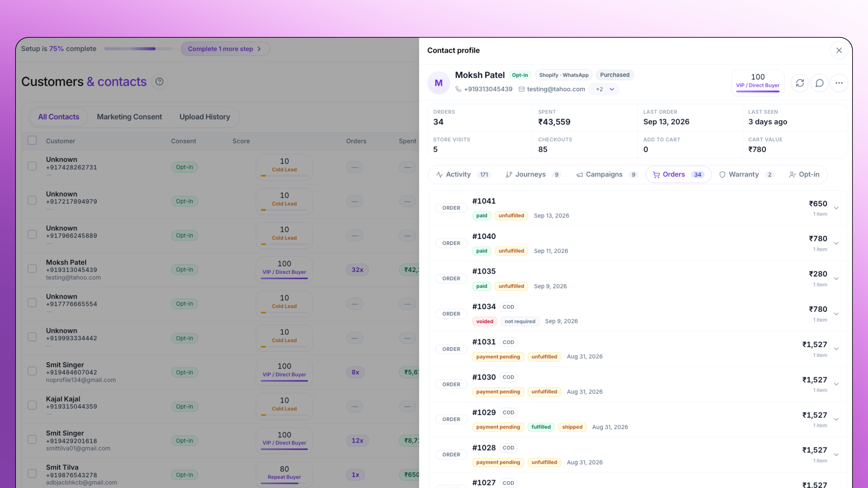868x488 pixels.
Task: Select the Orders tab
Action: (x=678, y=175)
